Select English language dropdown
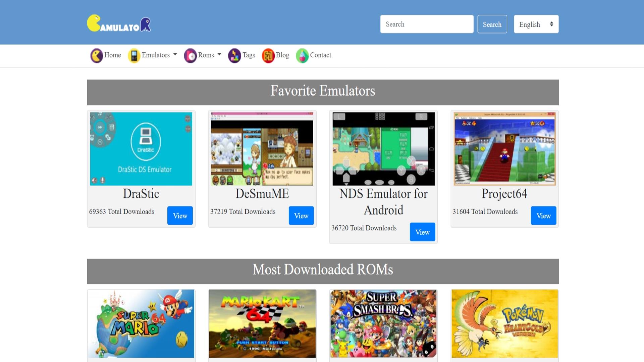The height and width of the screenshot is (362, 644). 536,24
